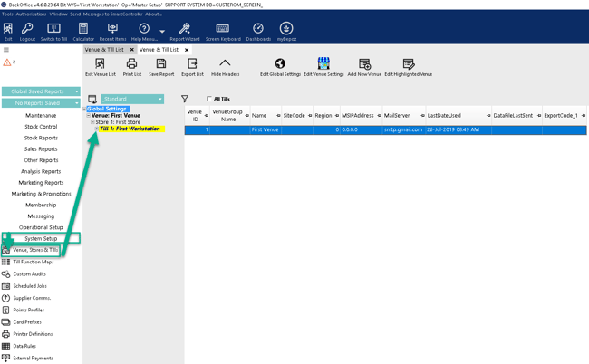Open Dashboards from the top toolbar

(x=257, y=32)
